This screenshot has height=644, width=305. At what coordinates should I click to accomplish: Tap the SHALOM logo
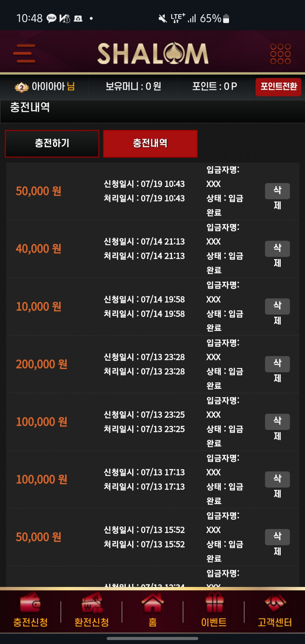(x=153, y=53)
